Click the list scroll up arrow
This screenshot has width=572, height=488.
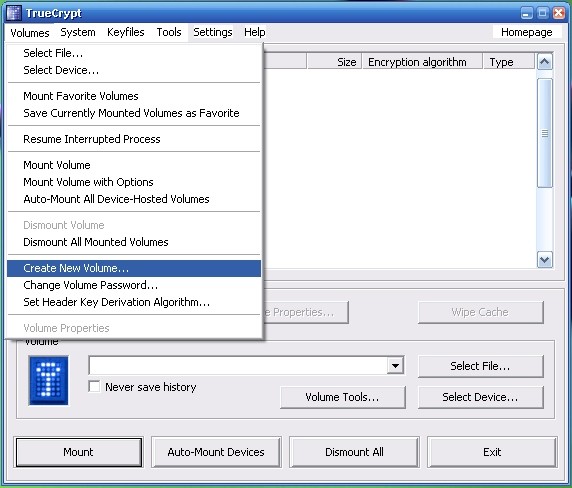coord(544,62)
